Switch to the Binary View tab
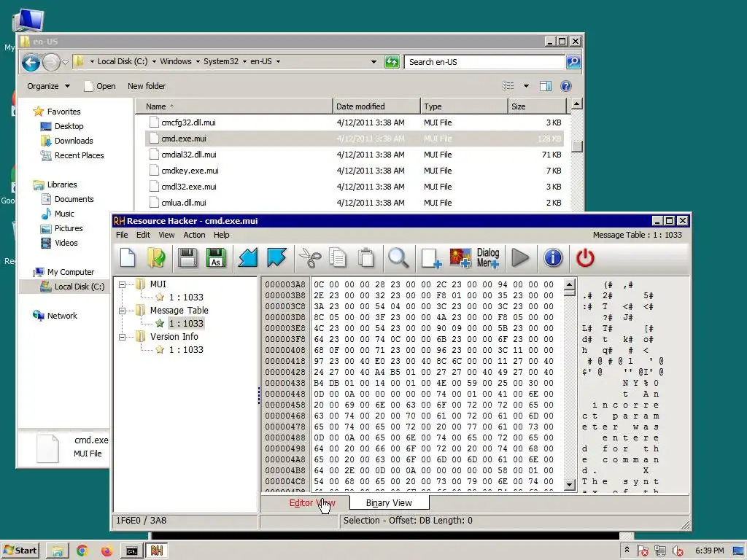Screen dimensions: 747x560 tap(390, 503)
